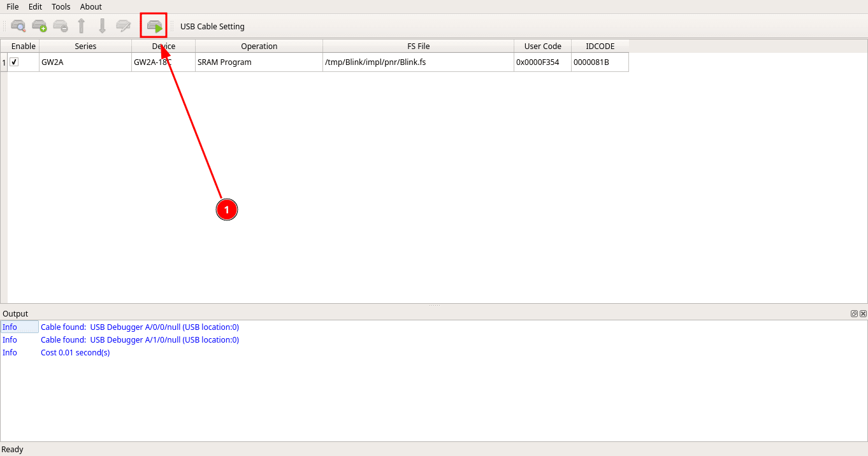Click the Operation column header
This screenshot has width=868, height=456.
[259, 46]
